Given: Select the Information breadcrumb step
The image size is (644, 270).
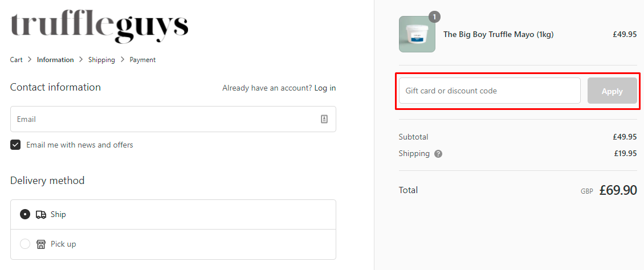Looking at the screenshot, I should (55, 60).
